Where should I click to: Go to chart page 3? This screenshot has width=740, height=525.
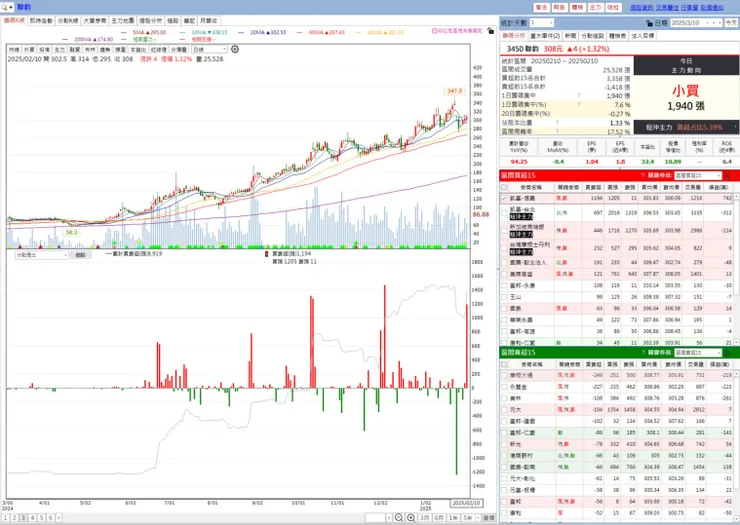(23, 518)
